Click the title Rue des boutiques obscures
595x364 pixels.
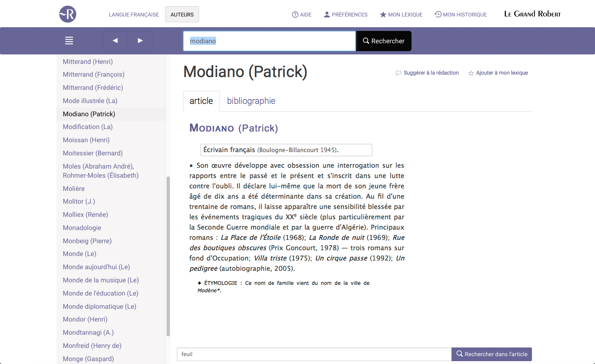(x=297, y=242)
